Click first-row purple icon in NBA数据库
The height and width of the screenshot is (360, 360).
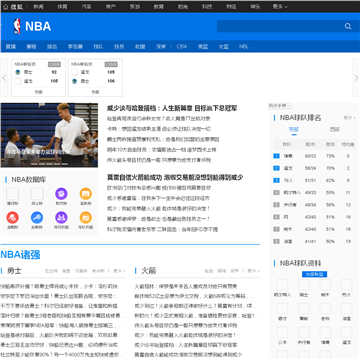tap(61, 194)
